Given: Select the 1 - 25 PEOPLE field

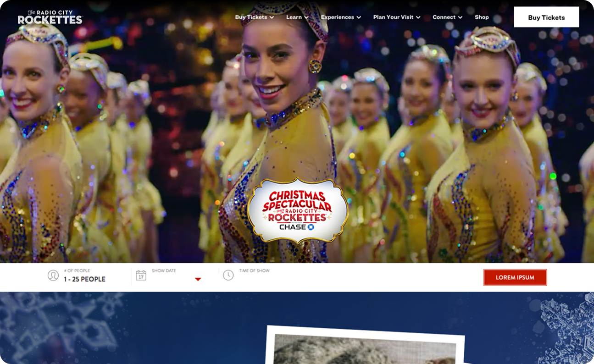Looking at the screenshot, I should [x=84, y=279].
